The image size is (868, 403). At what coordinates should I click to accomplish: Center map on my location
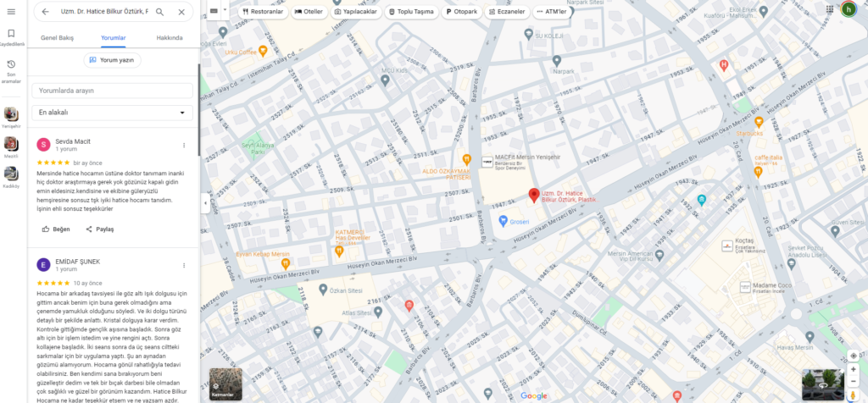point(853,356)
